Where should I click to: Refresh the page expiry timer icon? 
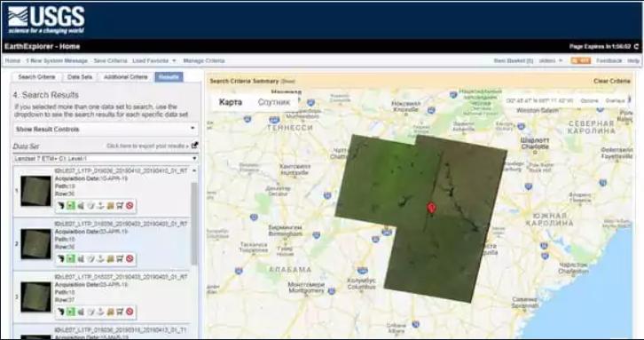click(x=637, y=46)
